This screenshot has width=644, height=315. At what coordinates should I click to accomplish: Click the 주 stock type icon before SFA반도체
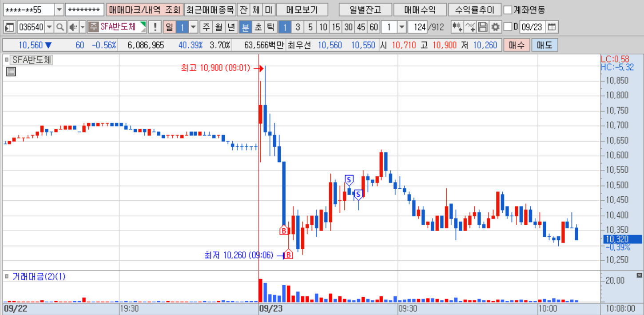pyautogui.click(x=93, y=27)
